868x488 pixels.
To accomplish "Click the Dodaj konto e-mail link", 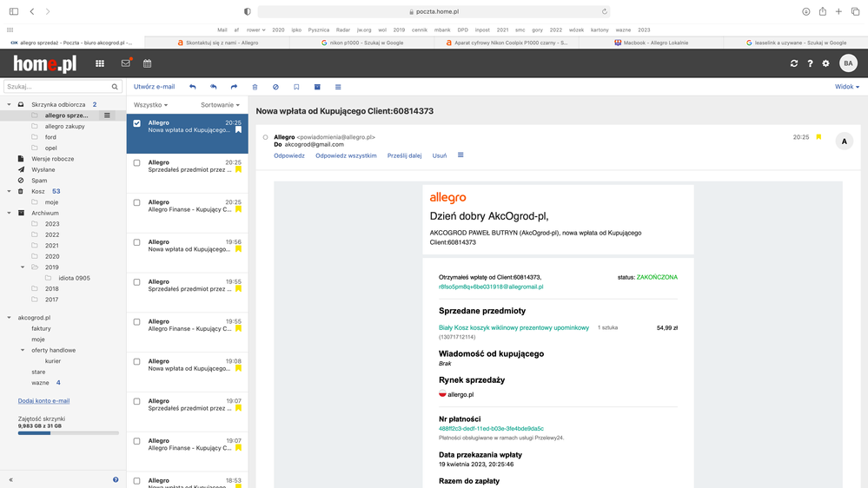I will [43, 401].
